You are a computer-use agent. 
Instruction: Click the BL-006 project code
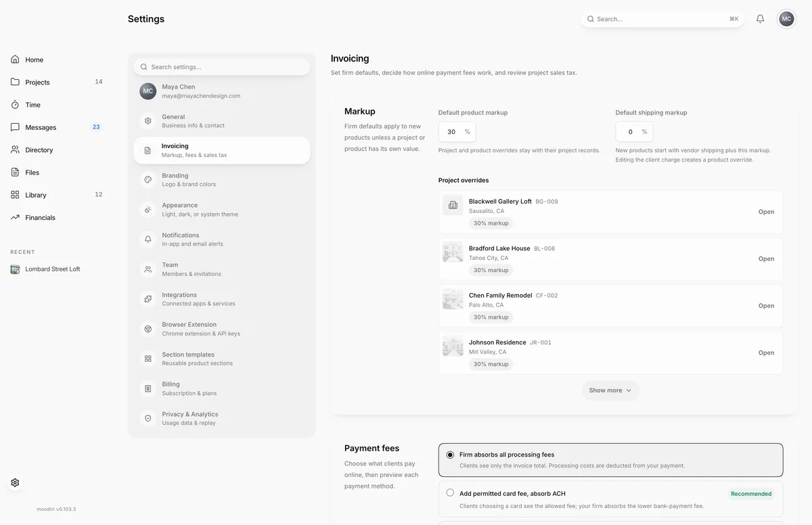(x=544, y=248)
